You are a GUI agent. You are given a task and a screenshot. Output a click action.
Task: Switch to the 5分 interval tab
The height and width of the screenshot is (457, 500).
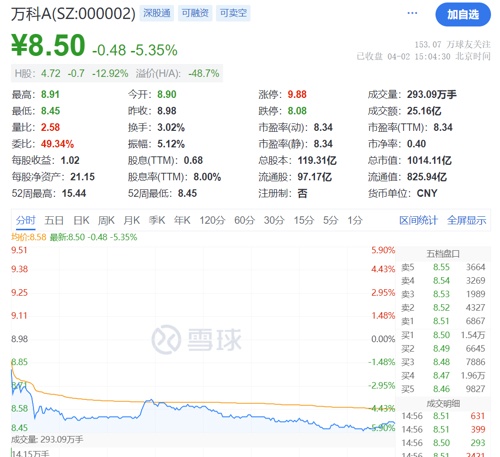pyautogui.click(x=330, y=220)
